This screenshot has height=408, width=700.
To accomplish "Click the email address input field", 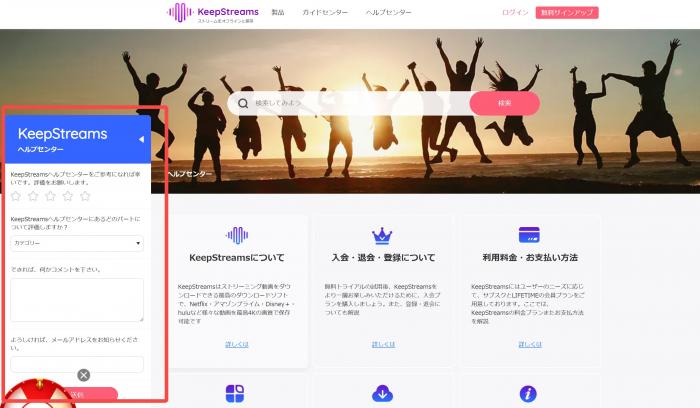I will click(x=77, y=364).
